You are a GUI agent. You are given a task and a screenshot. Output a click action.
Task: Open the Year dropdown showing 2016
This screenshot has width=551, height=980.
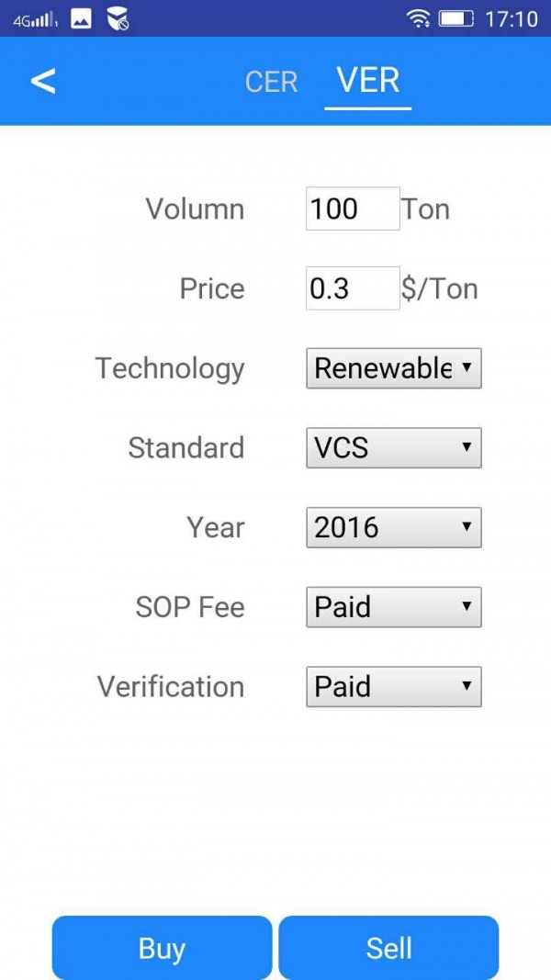click(x=393, y=527)
